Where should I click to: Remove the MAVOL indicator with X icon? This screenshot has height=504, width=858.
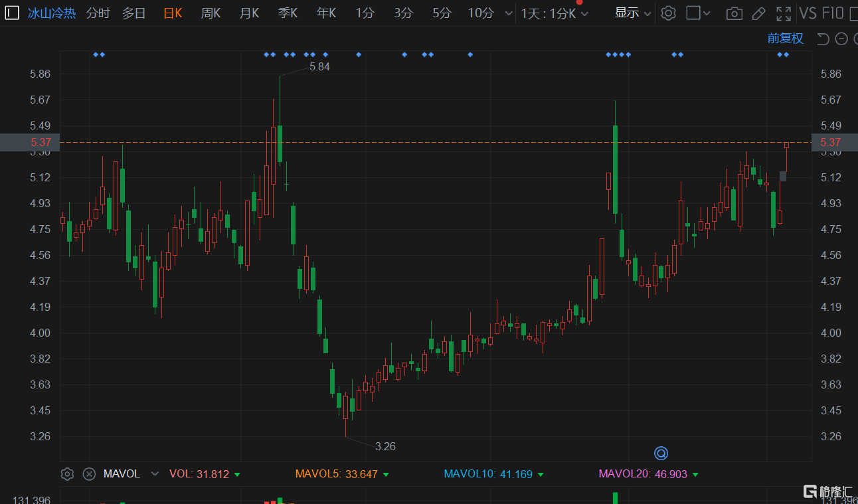[89, 474]
